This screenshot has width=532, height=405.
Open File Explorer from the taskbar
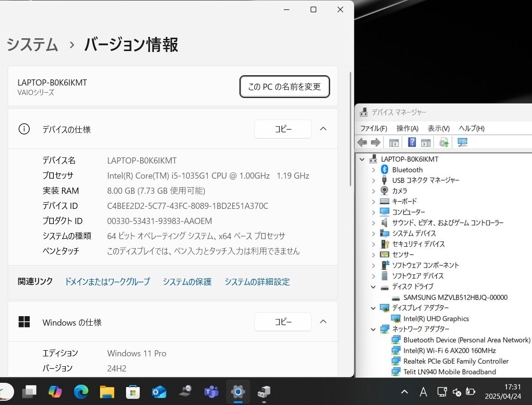click(107, 392)
